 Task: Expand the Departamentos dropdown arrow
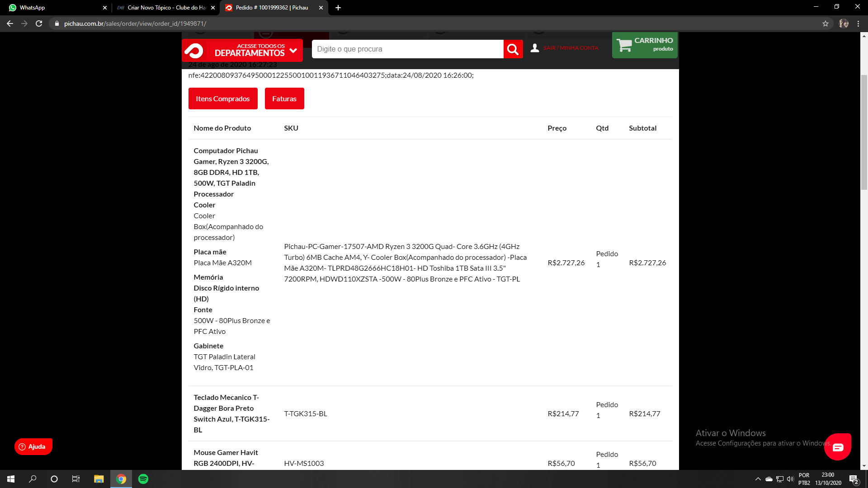[293, 50]
